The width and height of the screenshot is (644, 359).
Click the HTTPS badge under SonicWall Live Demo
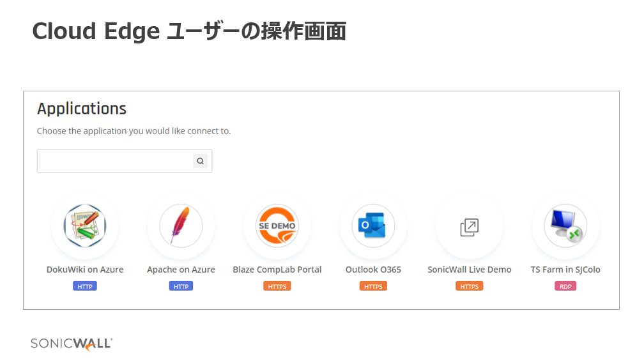[470, 286]
